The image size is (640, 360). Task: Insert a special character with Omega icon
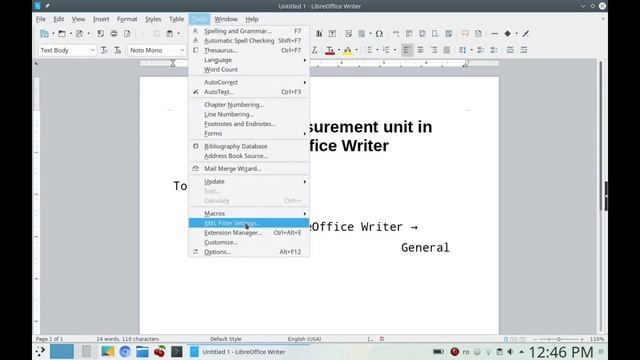coord(379,34)
